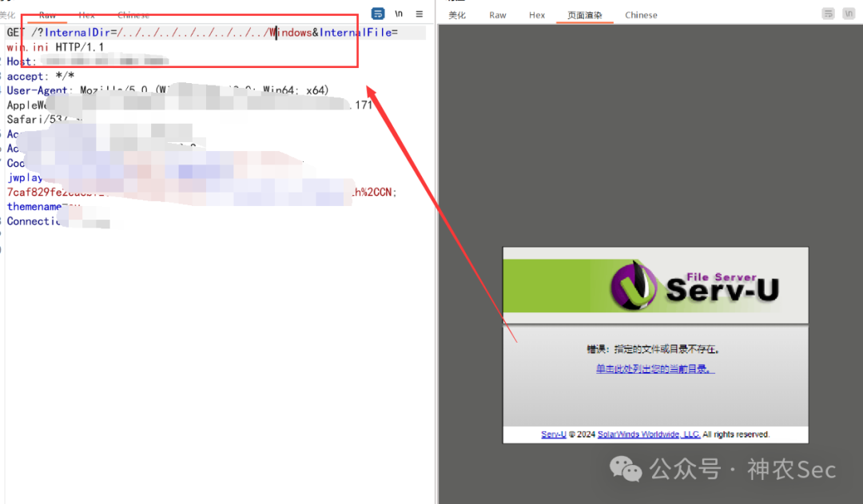Click the User-Agent header name
This screenshot has width=863, height=504.
coord(37,90)
